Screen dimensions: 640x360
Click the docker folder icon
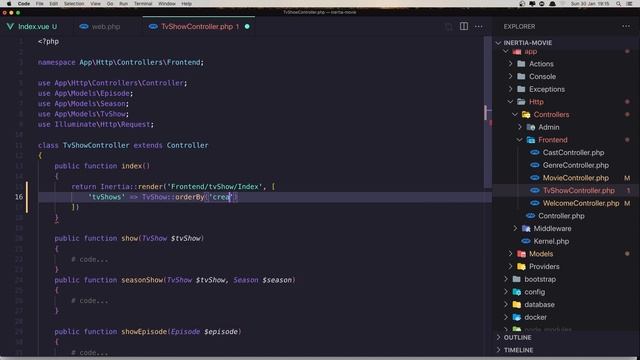517,317
